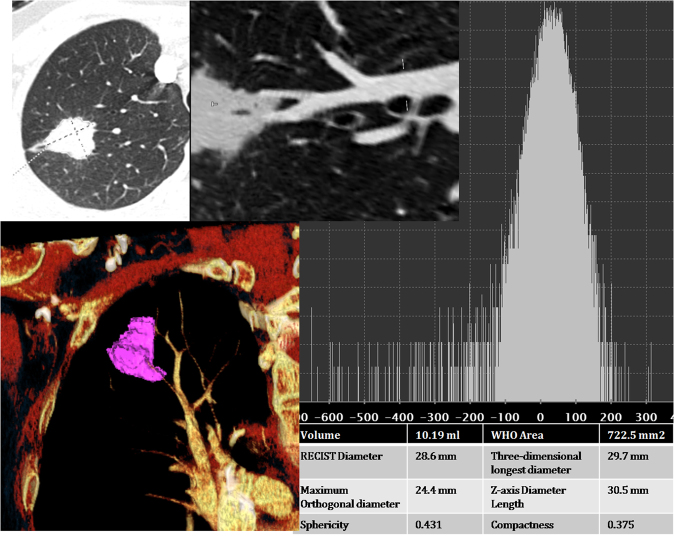Select the Volume label cell
The width and height of the screenshot is (675, 536).
[322, 435]
